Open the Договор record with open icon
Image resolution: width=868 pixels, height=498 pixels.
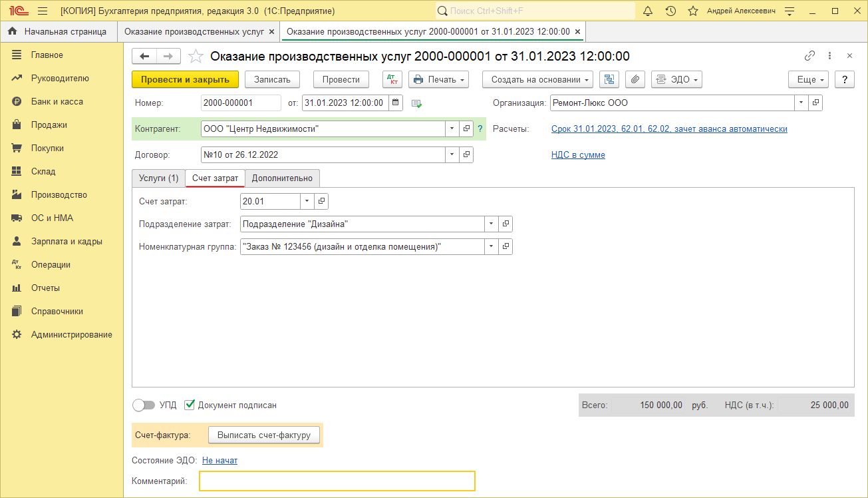click(x=466, y=154)
